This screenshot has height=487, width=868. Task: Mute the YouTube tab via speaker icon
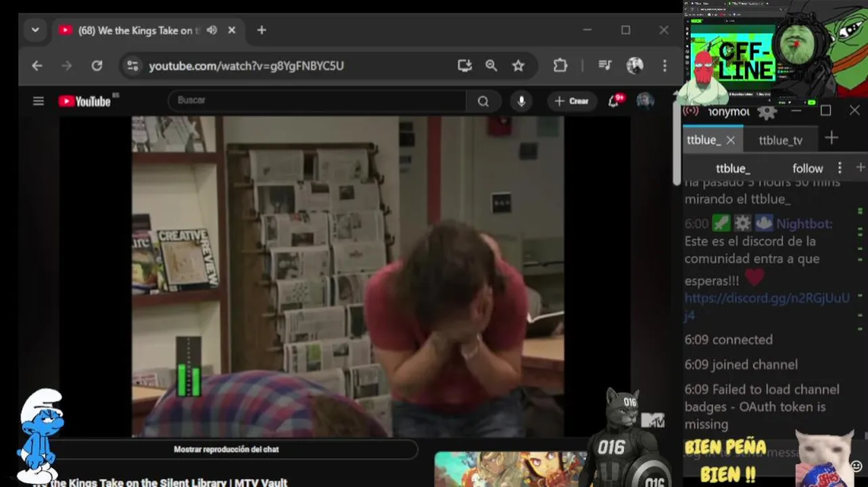pyautogui.click(x=212, y=30)
